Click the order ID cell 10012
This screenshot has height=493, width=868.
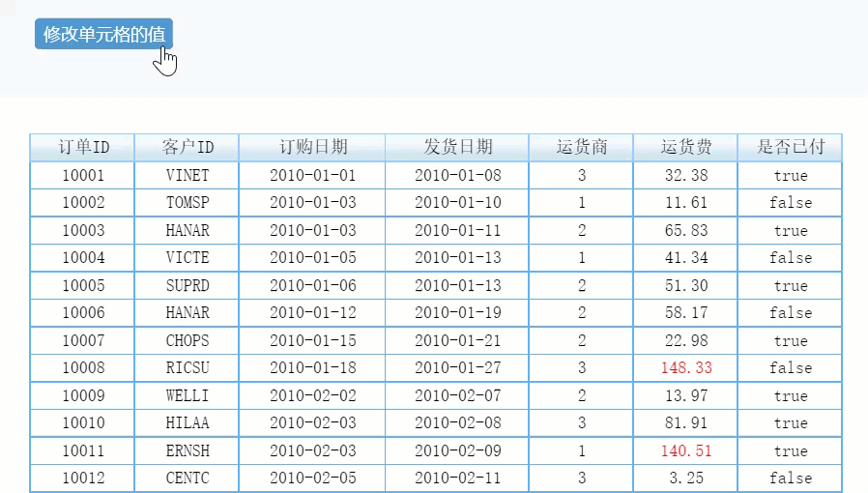tap(82, 478)
